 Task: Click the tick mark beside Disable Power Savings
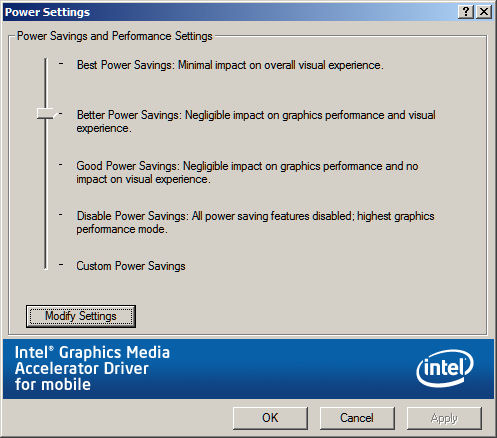(61, 215)
